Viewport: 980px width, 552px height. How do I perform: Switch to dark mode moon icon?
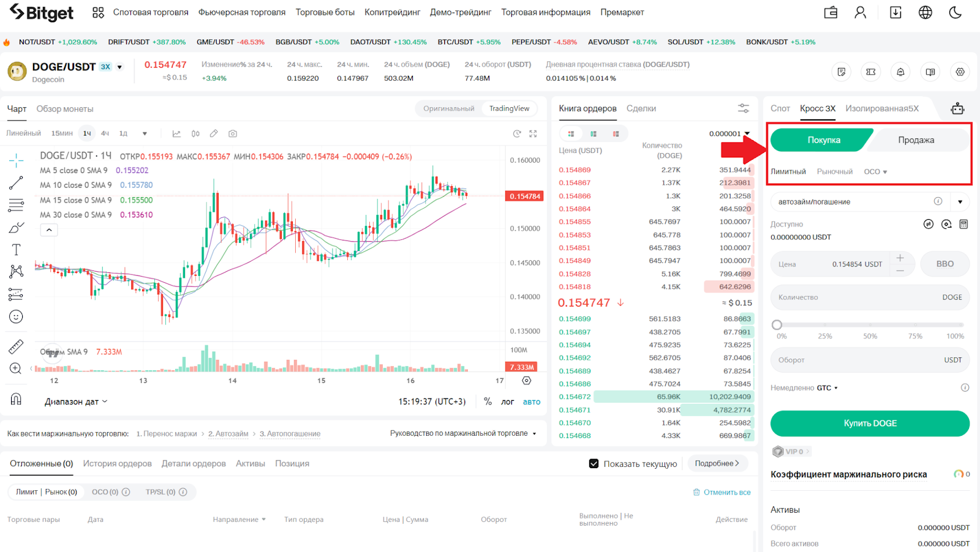pos(956,12)
